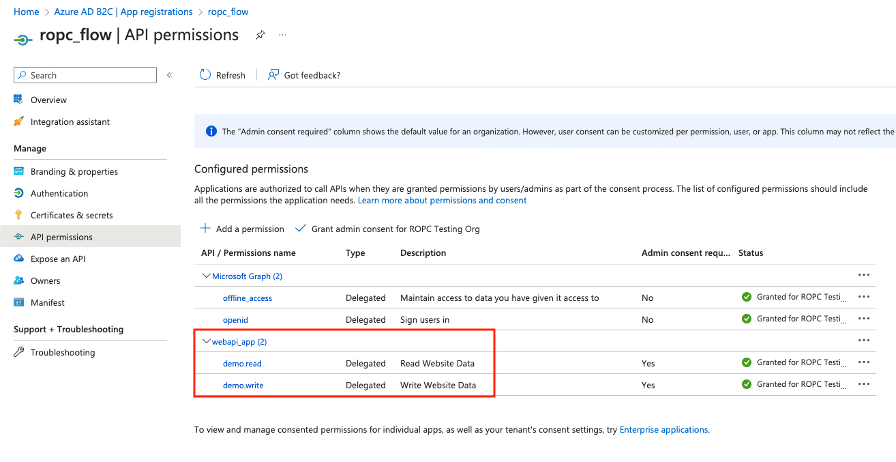Screen dimensions: 896x462
Task: Click the Refresh button
Action: point(222,75)
